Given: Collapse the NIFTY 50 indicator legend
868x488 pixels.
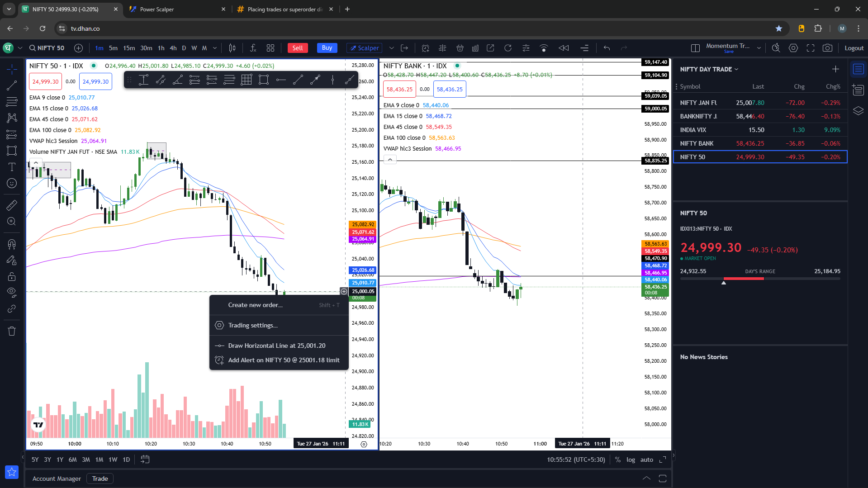Looking at the screenshot, I should click(36, 162).
